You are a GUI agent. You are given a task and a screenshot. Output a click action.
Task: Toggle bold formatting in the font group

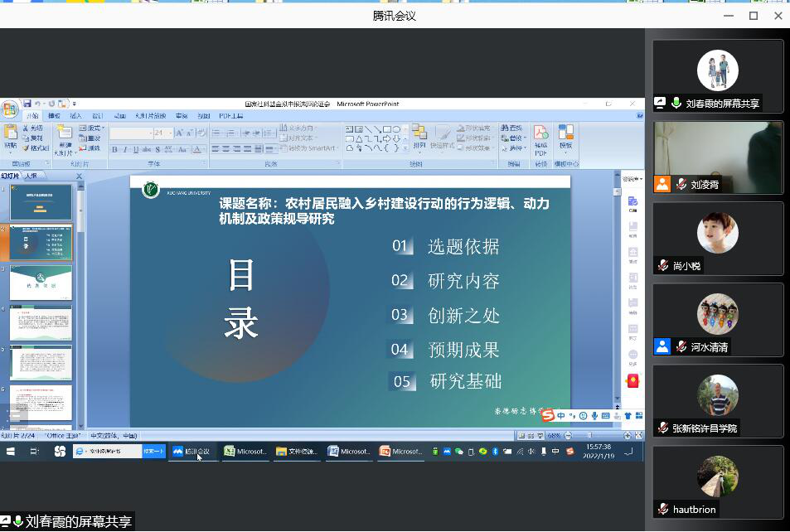pyautogui.click(x=115, y=149)
